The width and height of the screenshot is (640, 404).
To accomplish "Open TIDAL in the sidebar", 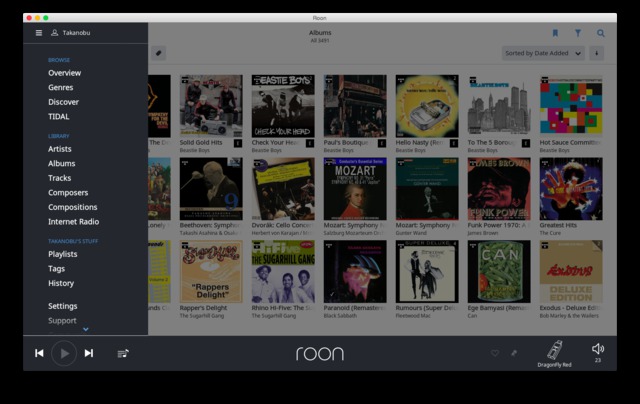I will pos(58,117).
